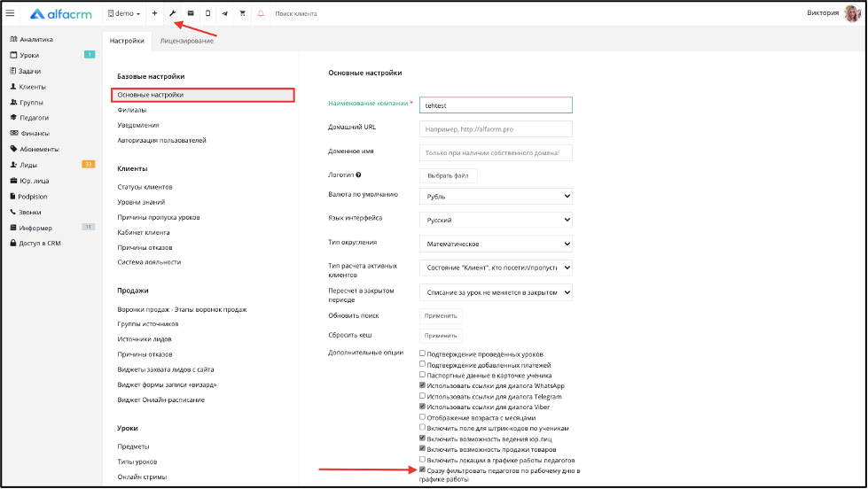The image size is (868, 489).
Task: Open Тип округления dropdown
Action: click(496, 244)
